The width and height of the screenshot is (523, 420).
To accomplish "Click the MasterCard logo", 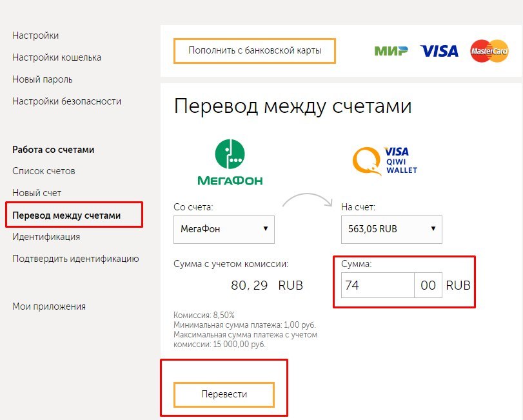I will pyautogui.click(x=489, y=51).
